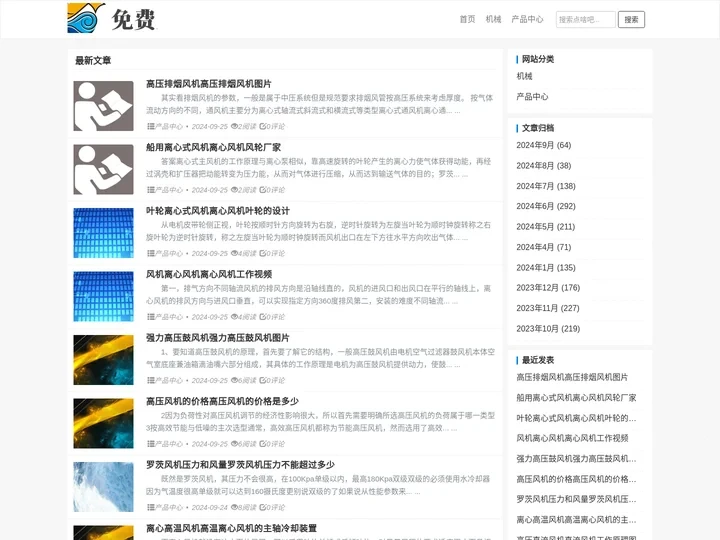Click 0评论 comment icon under 罗茨风机压力 article
Viewport: 720px width, 540px height.
[x=272, y=507]
